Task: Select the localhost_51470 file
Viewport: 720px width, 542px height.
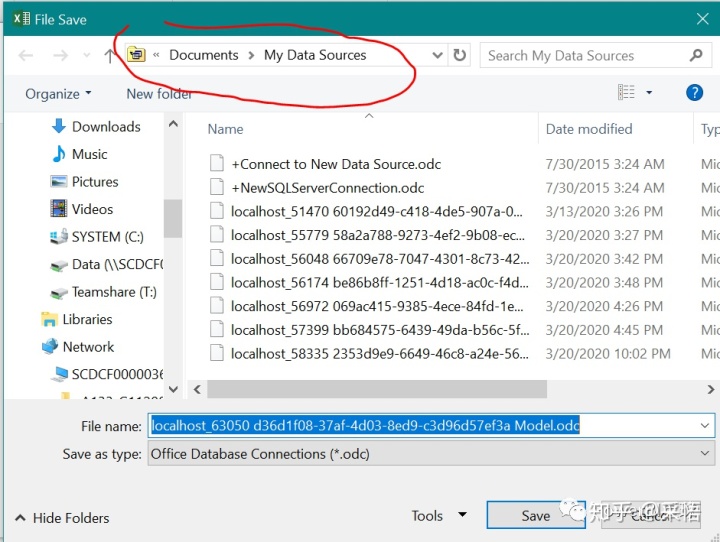Action: click(377, 211)
